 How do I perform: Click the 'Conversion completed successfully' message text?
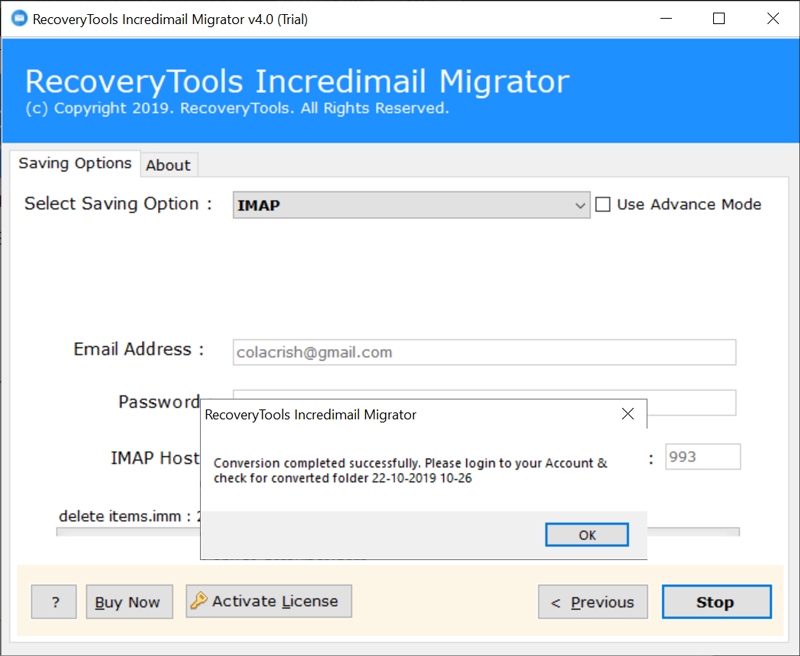click(410, 470)
